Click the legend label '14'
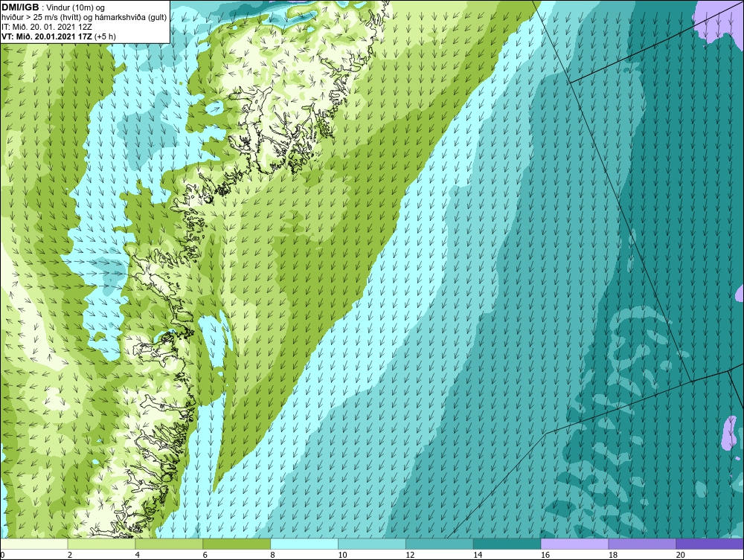The image size is (744, 560). [478, 555]
